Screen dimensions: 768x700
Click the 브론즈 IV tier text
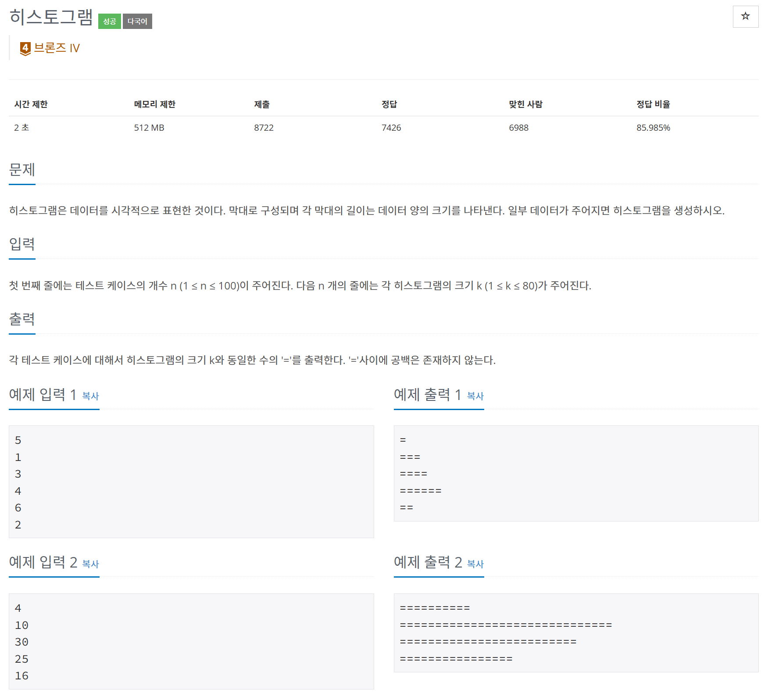coord(57,48)
